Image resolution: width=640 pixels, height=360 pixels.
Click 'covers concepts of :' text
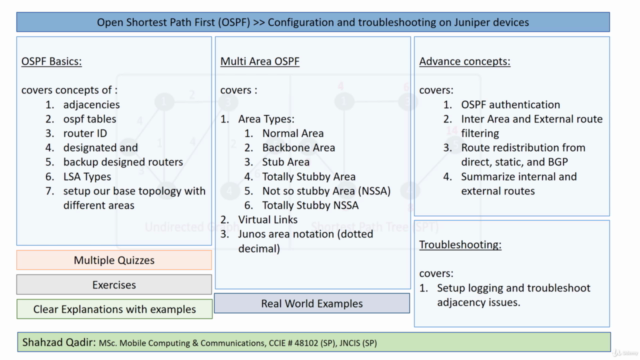[x=69, y=90]
